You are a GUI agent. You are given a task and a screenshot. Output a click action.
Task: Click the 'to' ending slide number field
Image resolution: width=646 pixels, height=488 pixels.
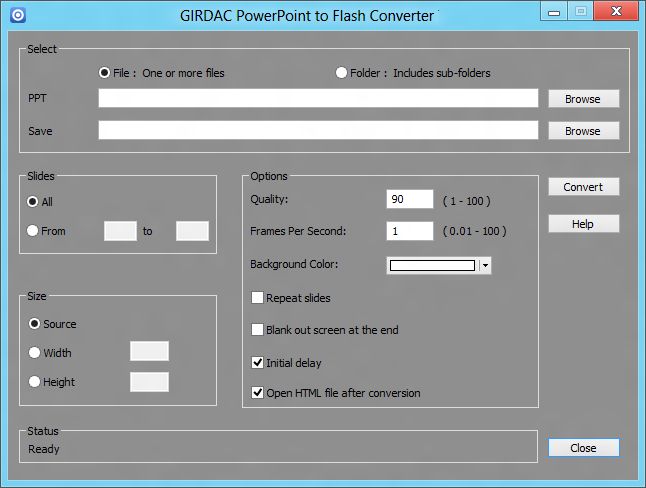point(192,231)
